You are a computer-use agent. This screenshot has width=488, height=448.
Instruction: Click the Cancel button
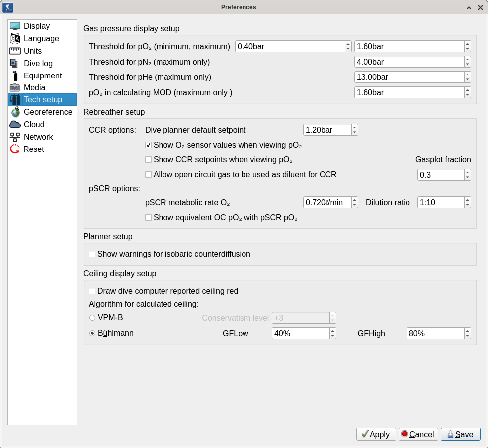pos(418,434)
